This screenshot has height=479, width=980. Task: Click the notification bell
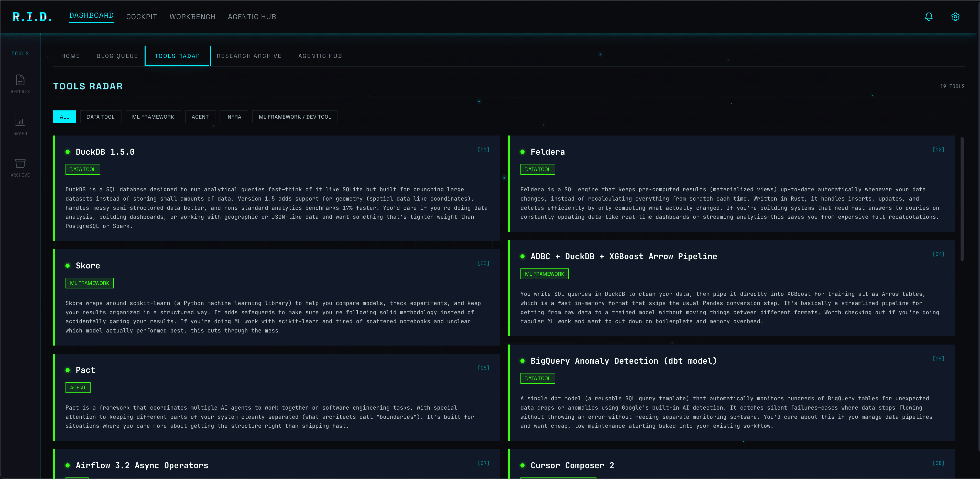(x=929, y=16)
